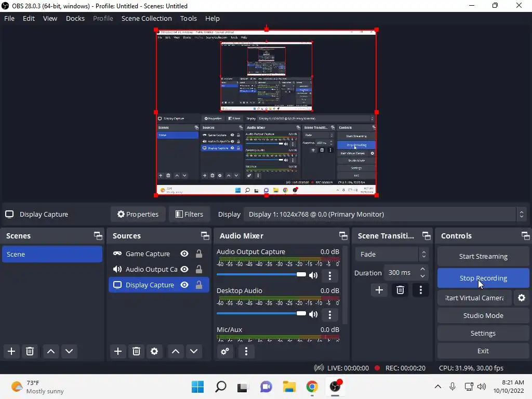The image size is (532, 399).
Task: Open File Explorer from taskbar
Action: 289,387
